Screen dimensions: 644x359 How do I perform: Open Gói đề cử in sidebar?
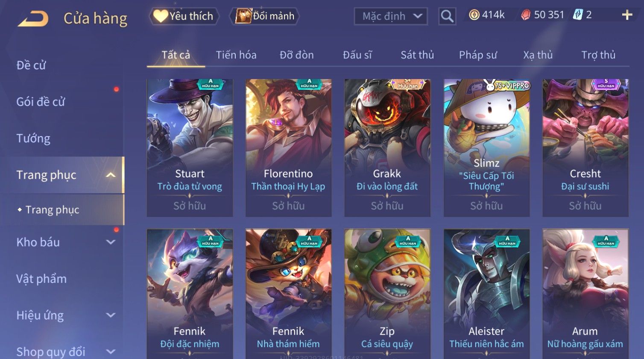tap(41, 102)
